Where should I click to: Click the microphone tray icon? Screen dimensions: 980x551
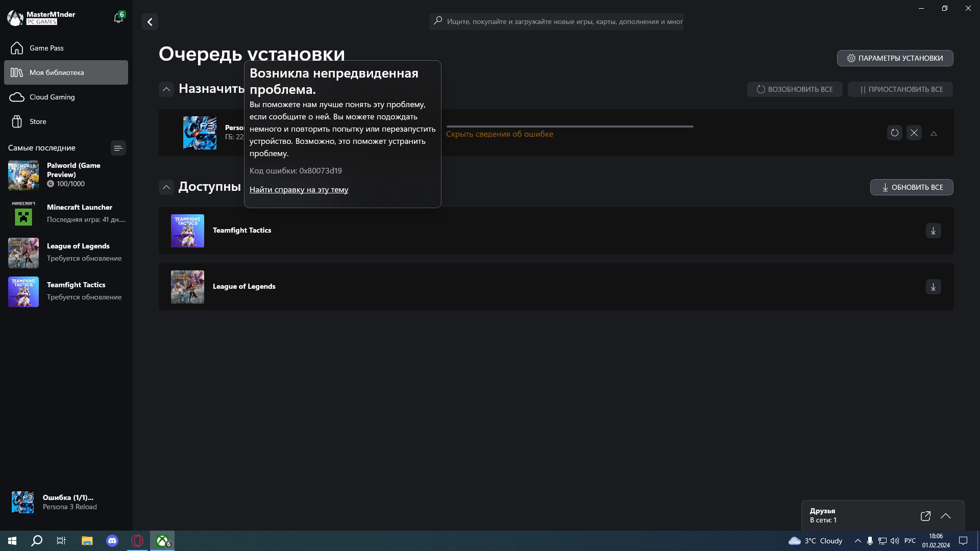[870, 541]
